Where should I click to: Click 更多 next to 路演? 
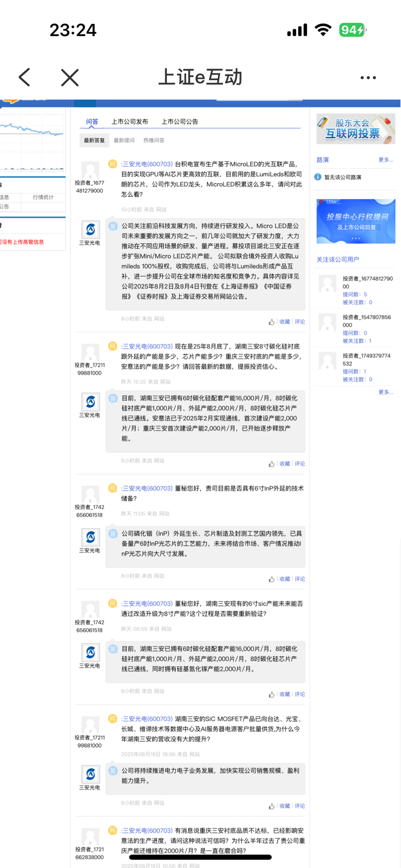[386, 160]
